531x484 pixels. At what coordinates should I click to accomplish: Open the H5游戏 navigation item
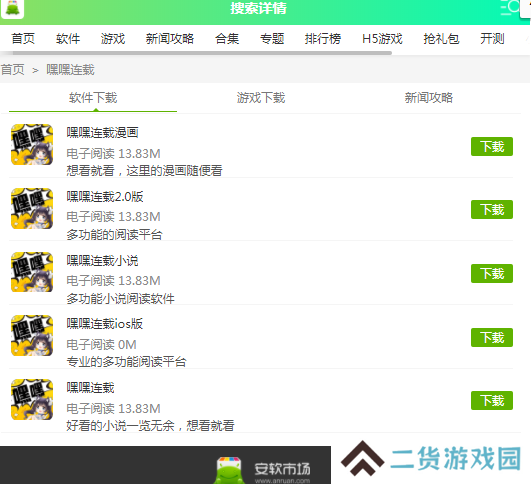click(382, 39)
